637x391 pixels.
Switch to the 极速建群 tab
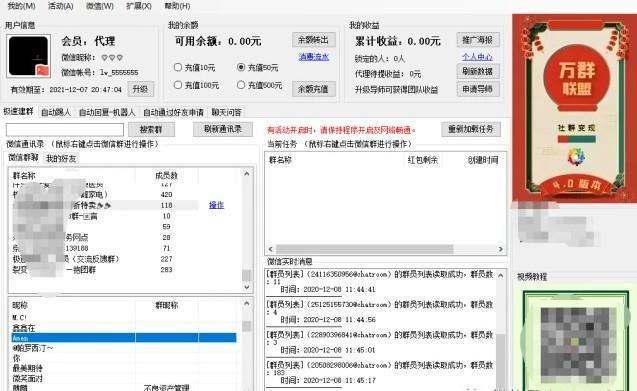point(18,111)
